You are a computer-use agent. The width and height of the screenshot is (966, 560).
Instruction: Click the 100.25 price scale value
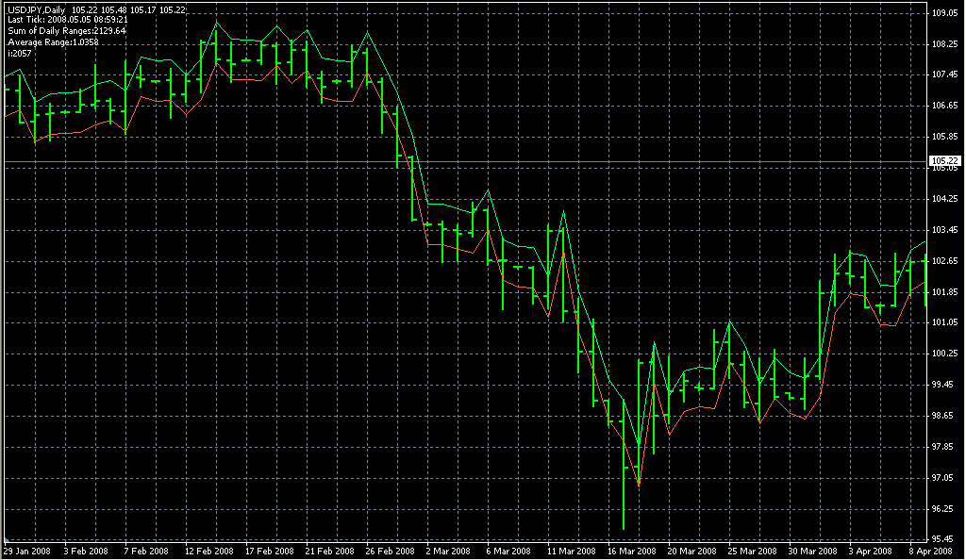click(944, 354)
